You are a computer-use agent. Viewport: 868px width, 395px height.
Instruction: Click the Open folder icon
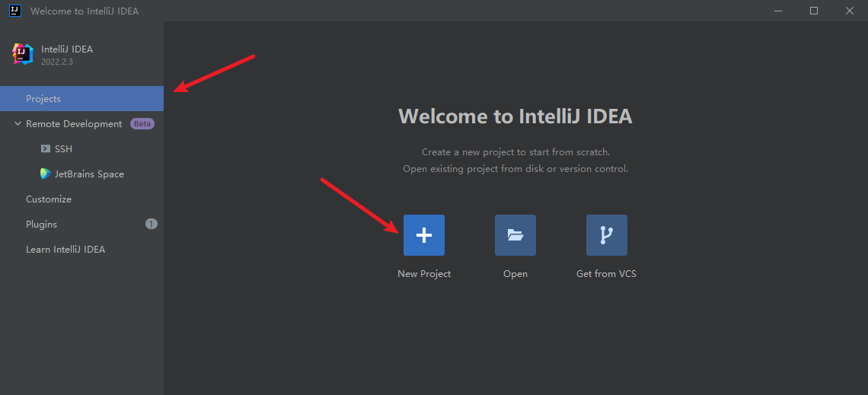click(515, 235)
